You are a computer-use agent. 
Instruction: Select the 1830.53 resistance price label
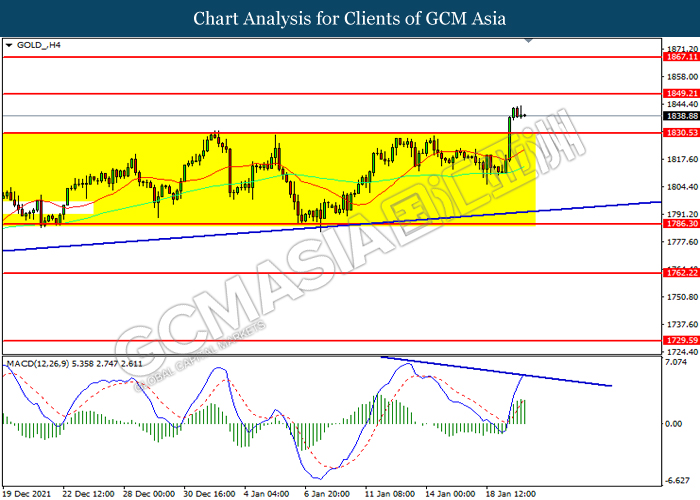pos(681,133)
